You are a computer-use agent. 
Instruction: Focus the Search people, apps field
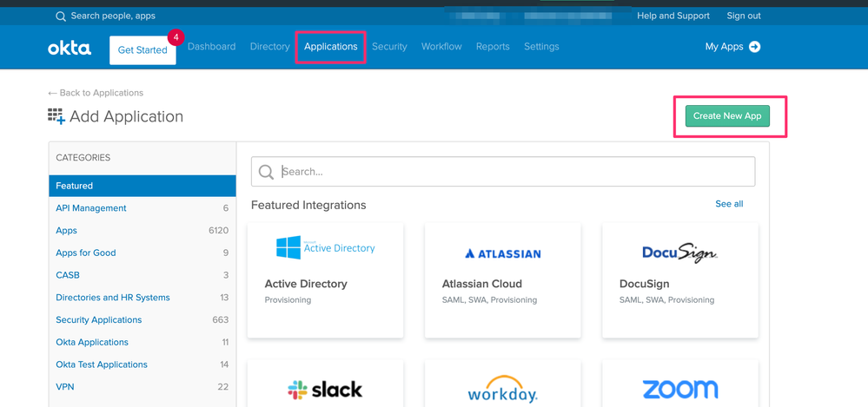tap(113, 16)
